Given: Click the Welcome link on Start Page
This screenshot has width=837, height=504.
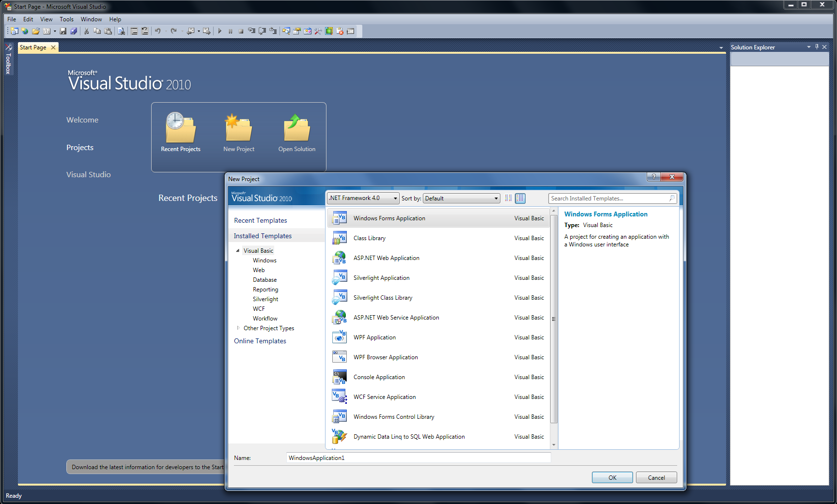Looking at the screenshot, I should (82, 120).
